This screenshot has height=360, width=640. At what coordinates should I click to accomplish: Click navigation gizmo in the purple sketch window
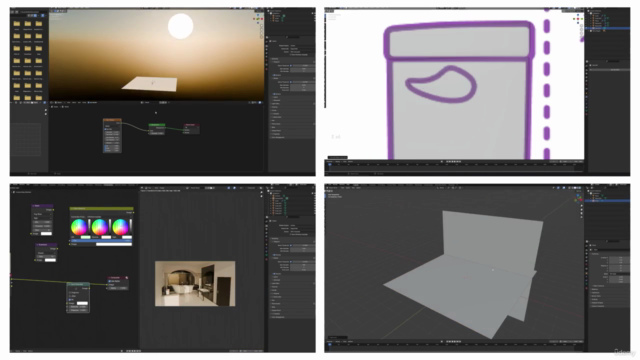(578, 18)
